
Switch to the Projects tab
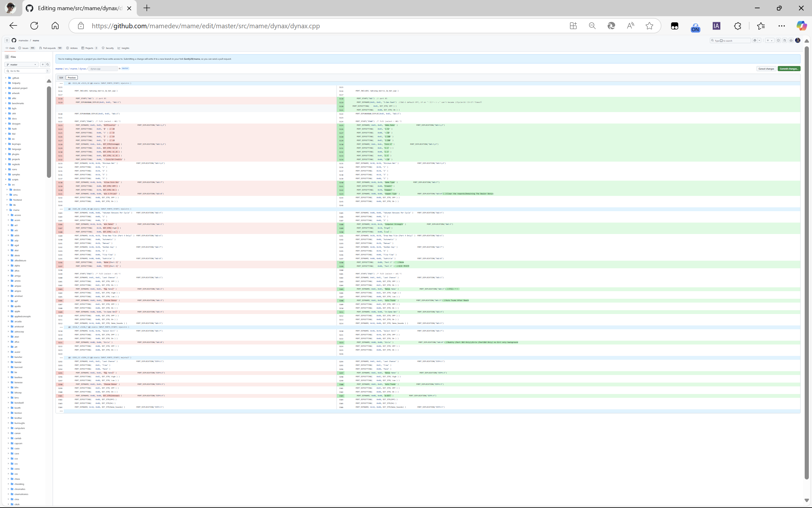coord(89,48)
